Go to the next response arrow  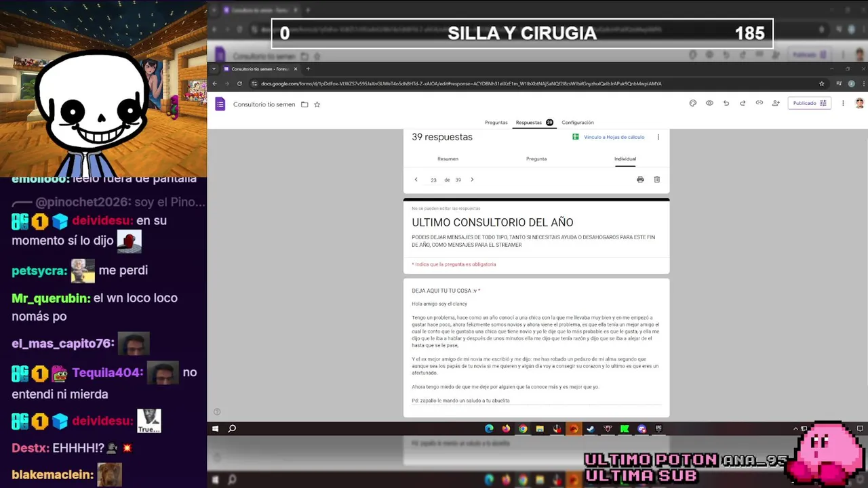click(472, 180)
